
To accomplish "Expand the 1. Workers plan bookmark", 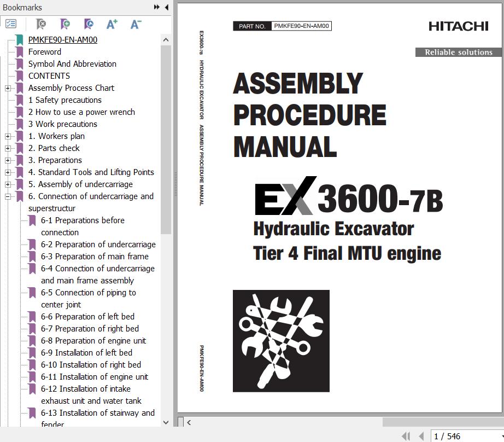I will [8, 136].
